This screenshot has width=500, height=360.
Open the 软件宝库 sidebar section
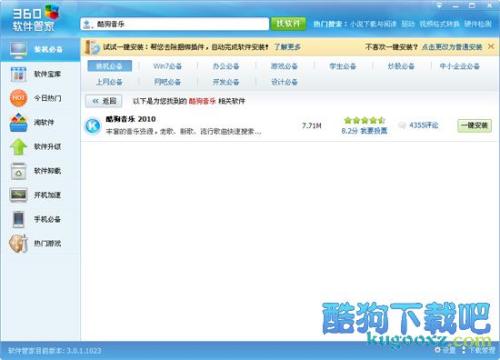(x=40, y=74)
